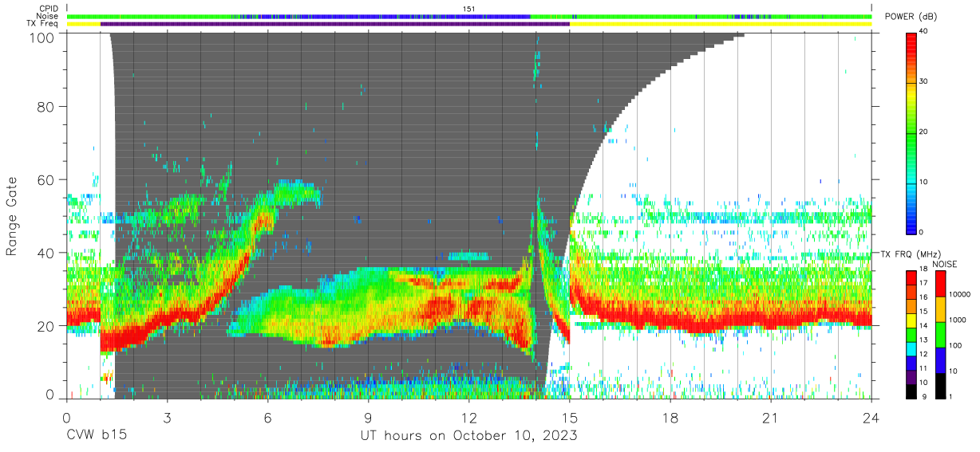Click the Noise strip above the plot

(x=469, y=16)
